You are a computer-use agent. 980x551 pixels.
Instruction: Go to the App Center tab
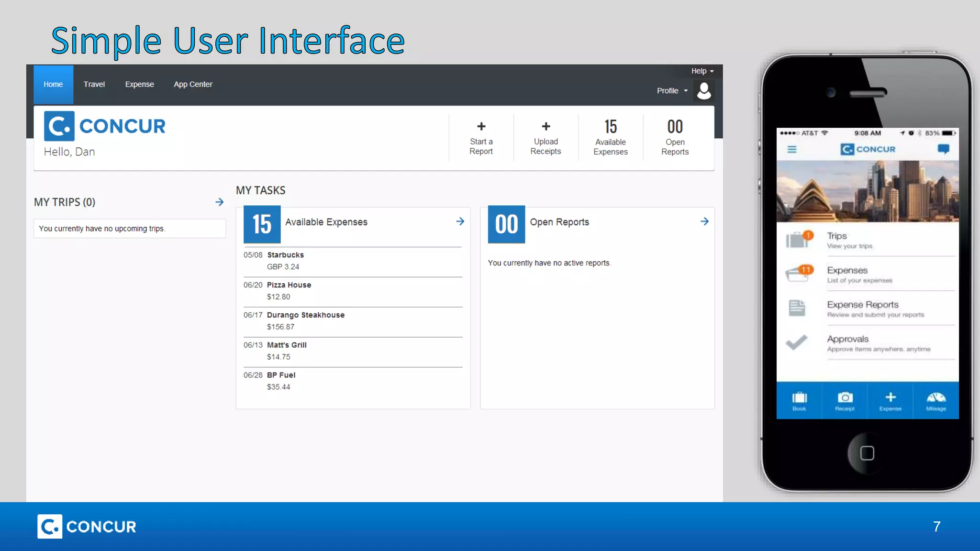click(193, 84)
